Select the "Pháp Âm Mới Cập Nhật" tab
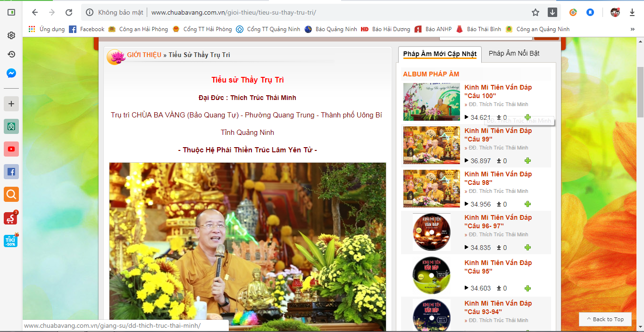Screen dimensions: 644x332 439,54
